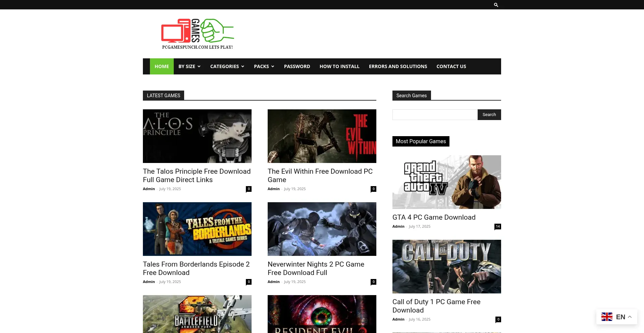The height and width of the screenshot is (333, 644).
Task: Open the CONTACT US page
Action: click(x=451, y=66)
